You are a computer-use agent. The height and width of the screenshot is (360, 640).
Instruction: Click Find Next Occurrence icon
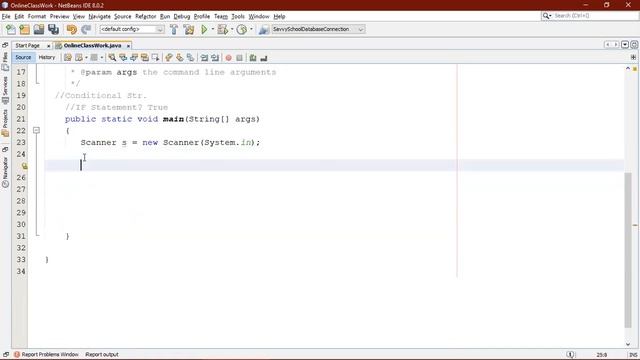pos(134,58)
